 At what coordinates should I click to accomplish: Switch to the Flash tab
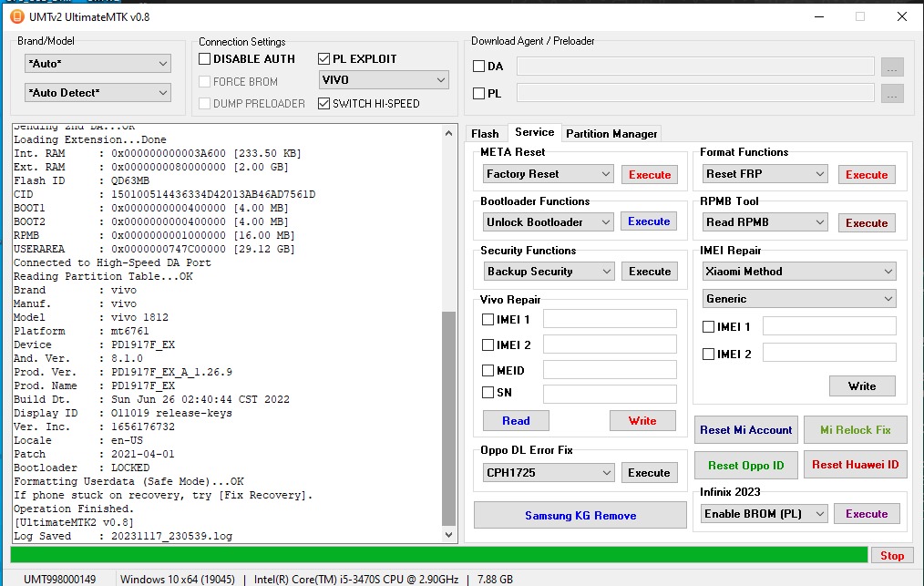click(x=485, y=134)
